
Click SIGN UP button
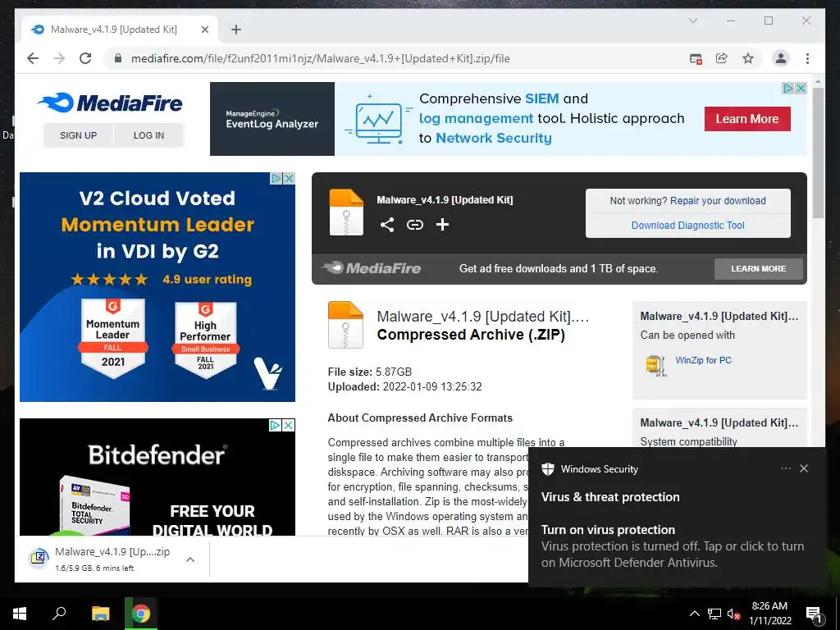click(78, 135)
